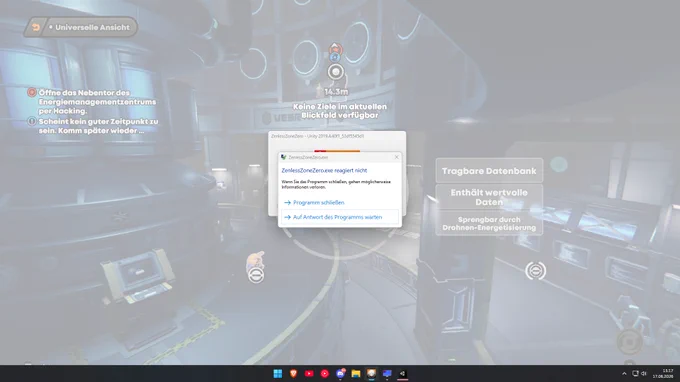Open the Discord taskbar icon with the notification badge
This screenshot has height=382, width=680.
pyautogui.click(x=340, y=373)
